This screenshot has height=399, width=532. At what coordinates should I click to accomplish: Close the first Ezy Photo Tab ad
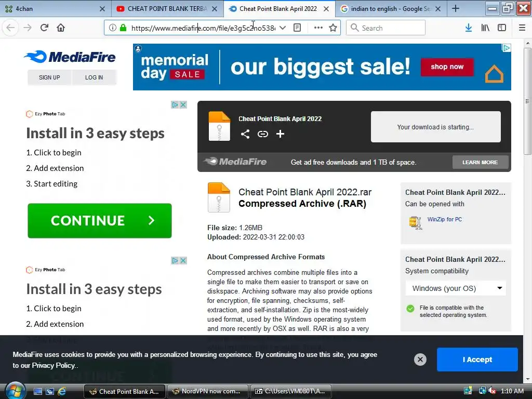[x=183, y=104]
